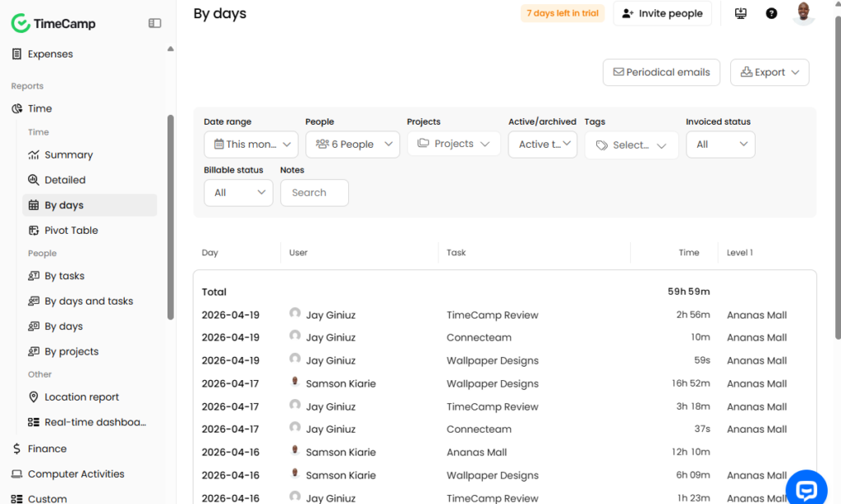Click the Notes search field
This screenshot has width=841, height=504.
315,192
